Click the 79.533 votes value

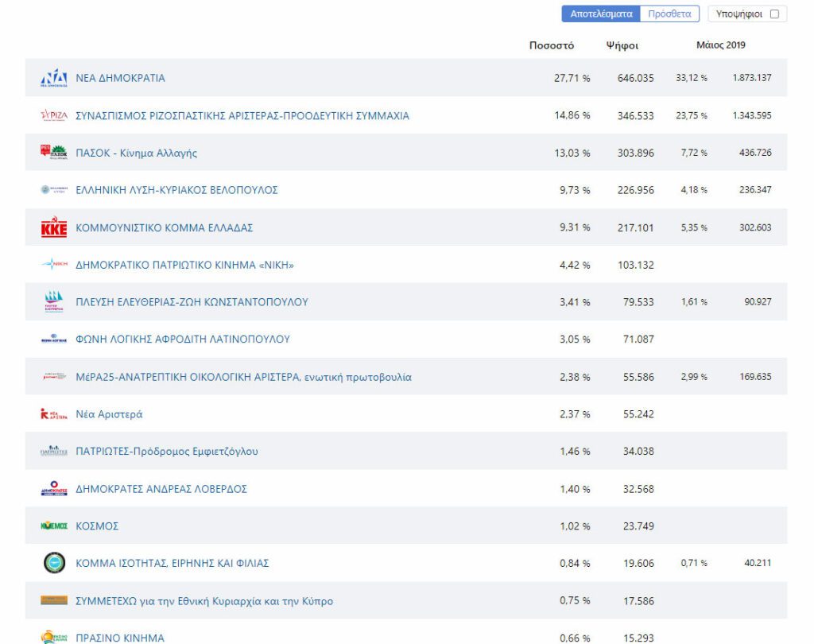coord(638,302)
